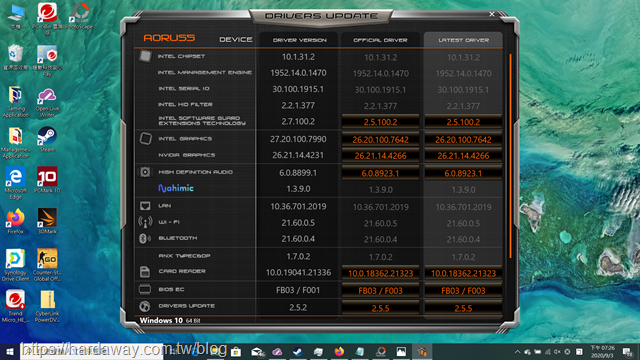
Task: Click the Nahimic logo
Action: pyautogui.click(x=176, y=188)
